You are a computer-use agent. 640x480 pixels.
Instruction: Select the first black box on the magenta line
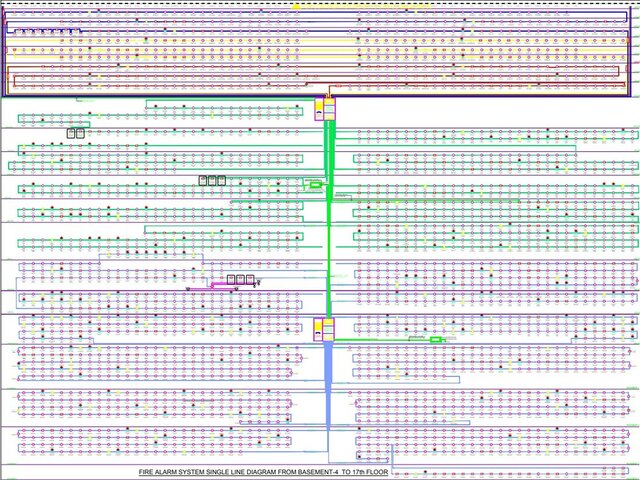click(231, 280)
